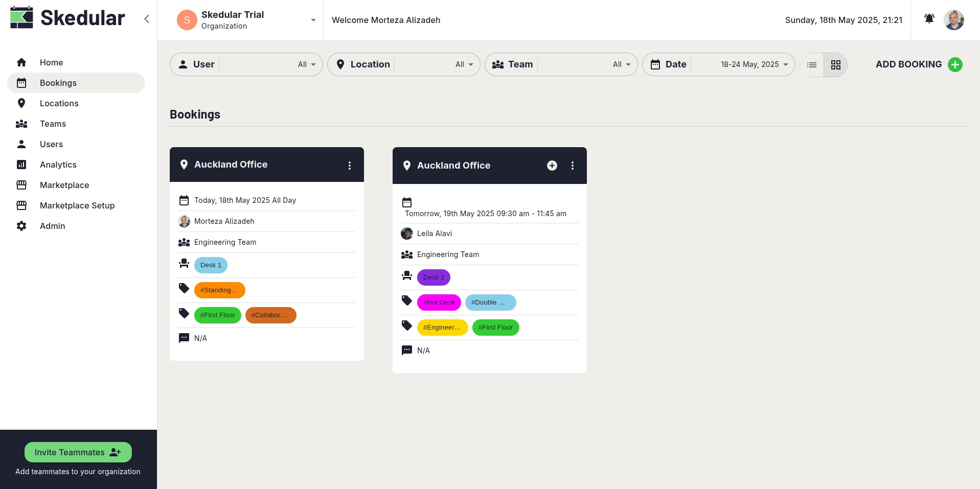Screen dimensions: 980x489
Task: Click the #Hot Desk pink tag
Action: 439,302
